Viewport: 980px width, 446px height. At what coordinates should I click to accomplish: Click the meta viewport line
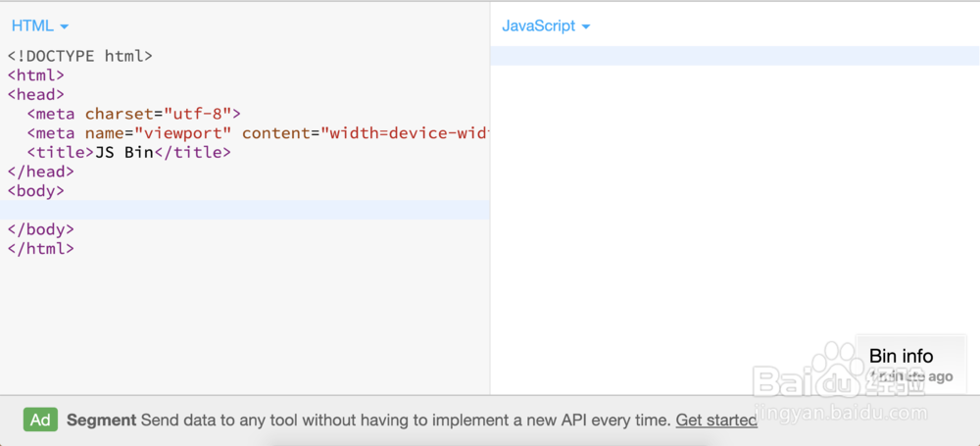tap(257, 133)
